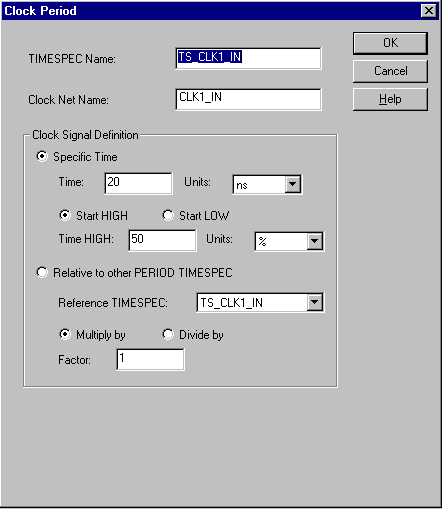Image resolution: width=442 pixels, height=509 pixels.
Task: Select the Divide by option
Action: pos(168,334)
